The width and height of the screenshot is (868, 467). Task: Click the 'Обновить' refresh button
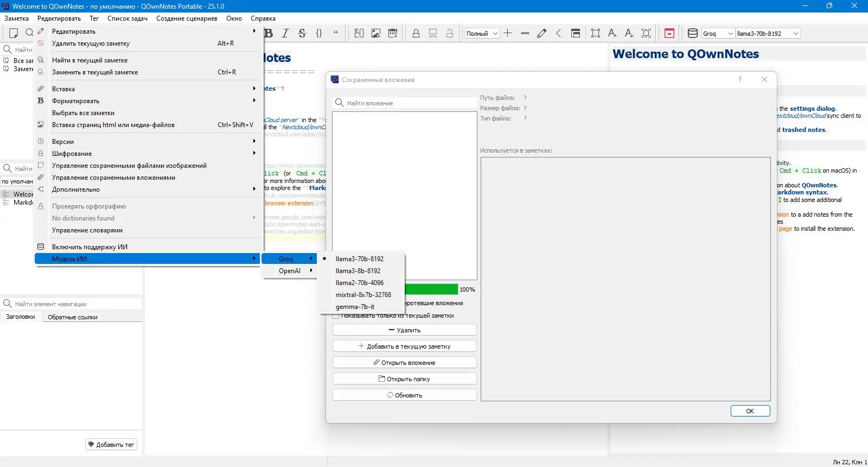click(x=405, y=395)
